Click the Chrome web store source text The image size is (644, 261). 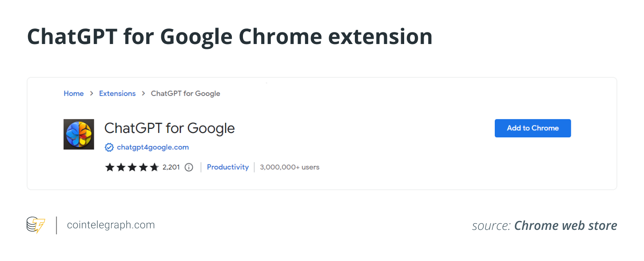click(565, 225)
